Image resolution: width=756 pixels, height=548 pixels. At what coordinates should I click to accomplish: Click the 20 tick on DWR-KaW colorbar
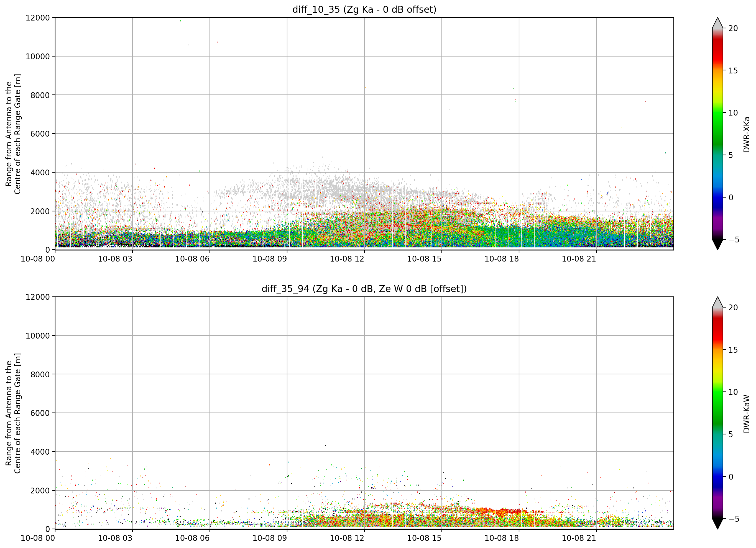[733, 307]
